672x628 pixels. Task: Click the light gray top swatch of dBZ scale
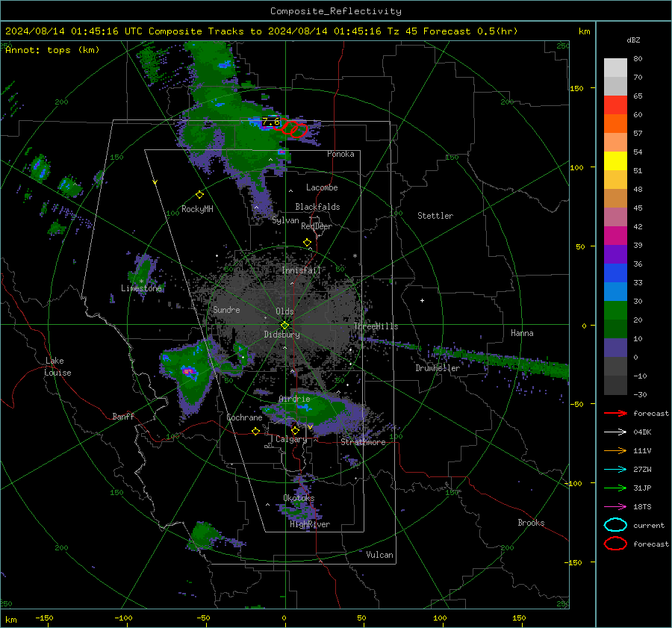615,68
